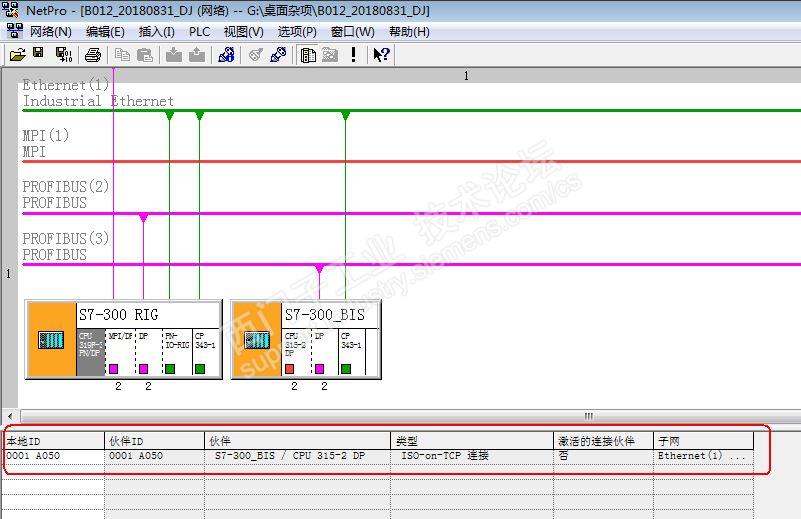Screen dimensions: 801x519
Task: Click the greyed-out key icon in toolbar
Action: tap(255, 54)
